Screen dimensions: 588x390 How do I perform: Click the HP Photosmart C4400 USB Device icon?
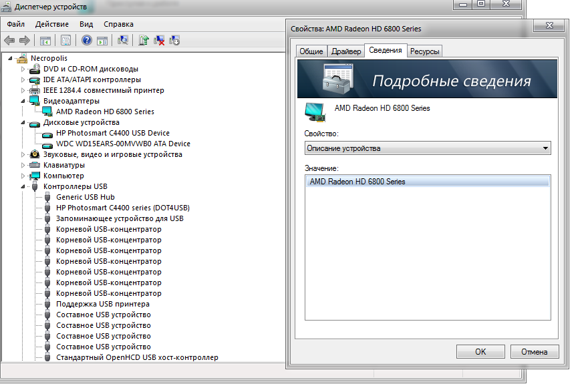(x=47, y=134)
